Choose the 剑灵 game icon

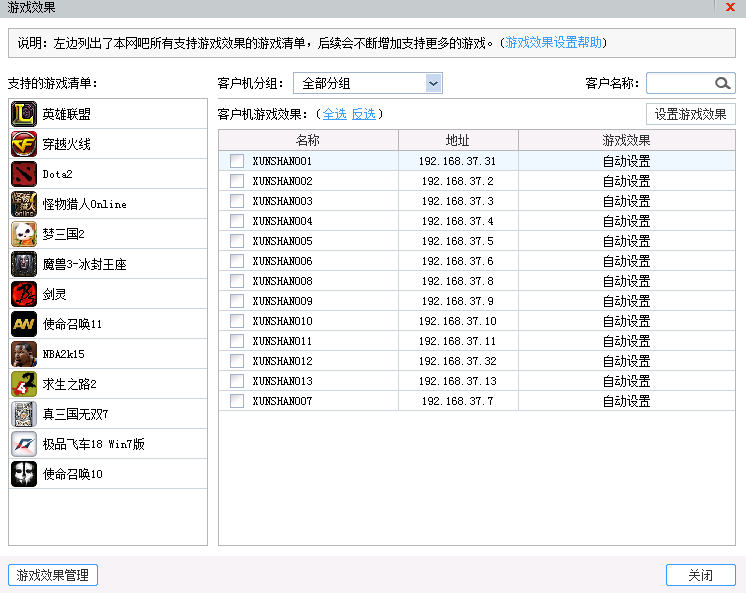24,294
